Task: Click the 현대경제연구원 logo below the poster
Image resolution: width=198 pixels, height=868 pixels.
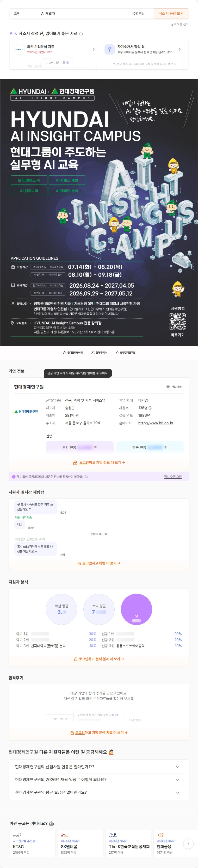Action: 125,353
